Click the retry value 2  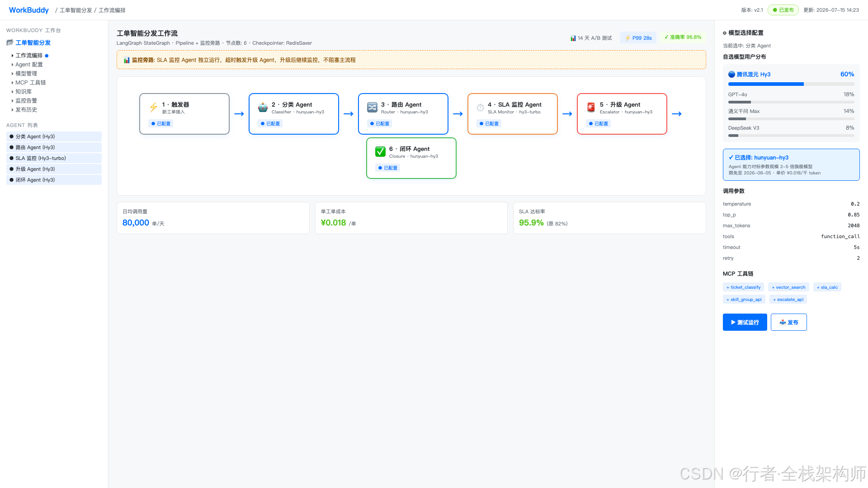point(858,258)
